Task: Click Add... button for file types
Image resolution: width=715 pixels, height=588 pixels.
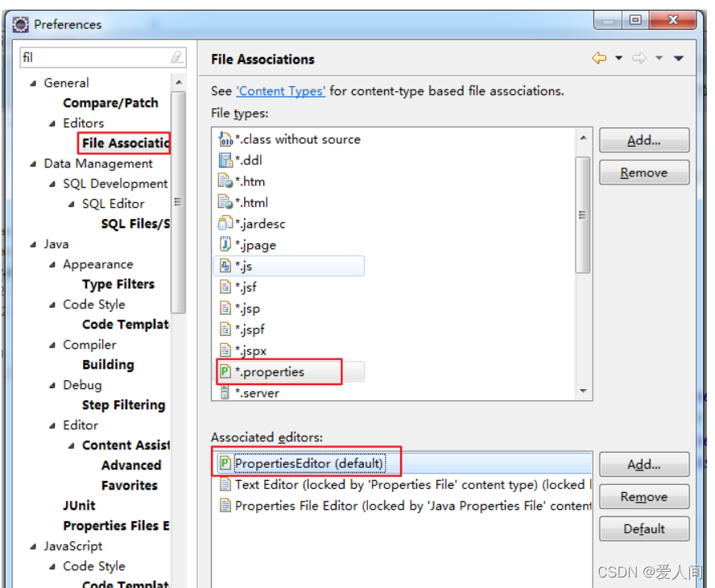Action: click(644, 140)
